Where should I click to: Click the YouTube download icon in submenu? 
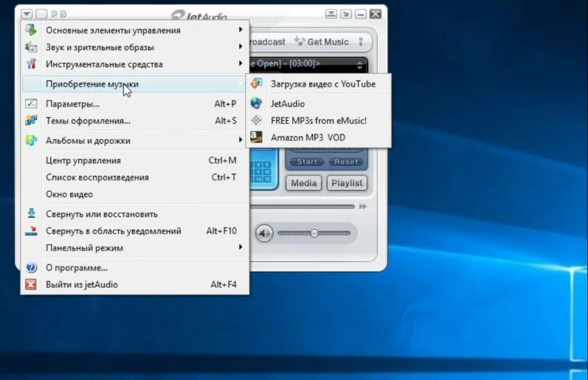coord(257,83)
